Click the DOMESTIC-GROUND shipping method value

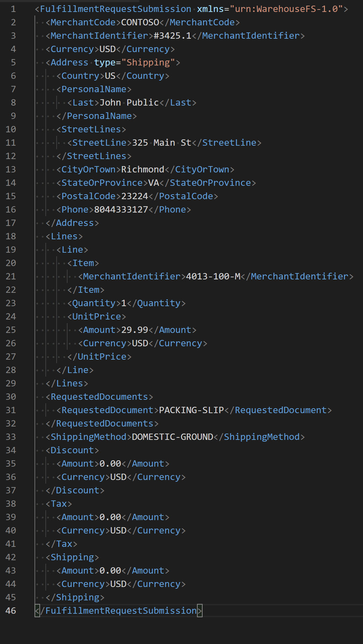(172, 437)
